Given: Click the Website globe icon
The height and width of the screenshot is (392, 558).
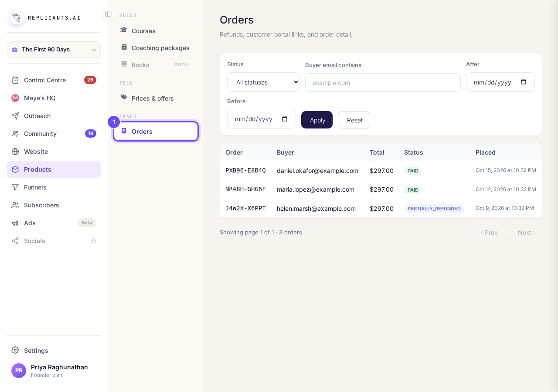Looking at the screenshot, I should tap(15, 152).
